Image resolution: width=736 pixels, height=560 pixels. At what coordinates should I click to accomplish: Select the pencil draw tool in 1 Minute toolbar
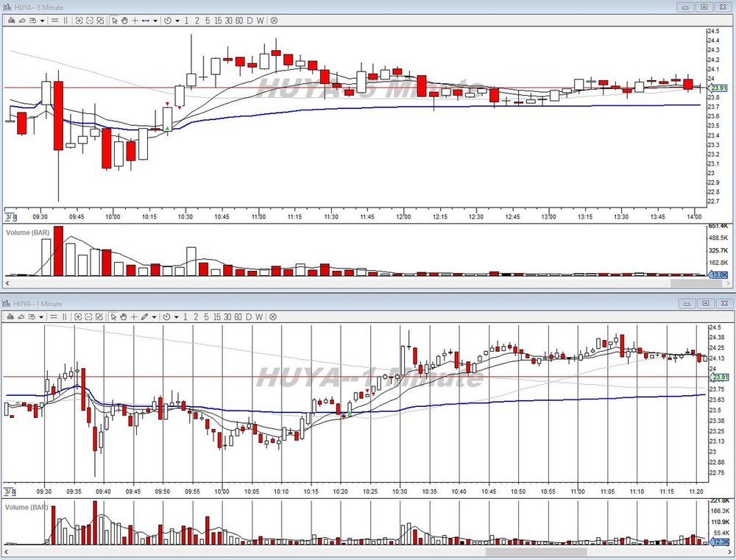[x=144, y=317]
